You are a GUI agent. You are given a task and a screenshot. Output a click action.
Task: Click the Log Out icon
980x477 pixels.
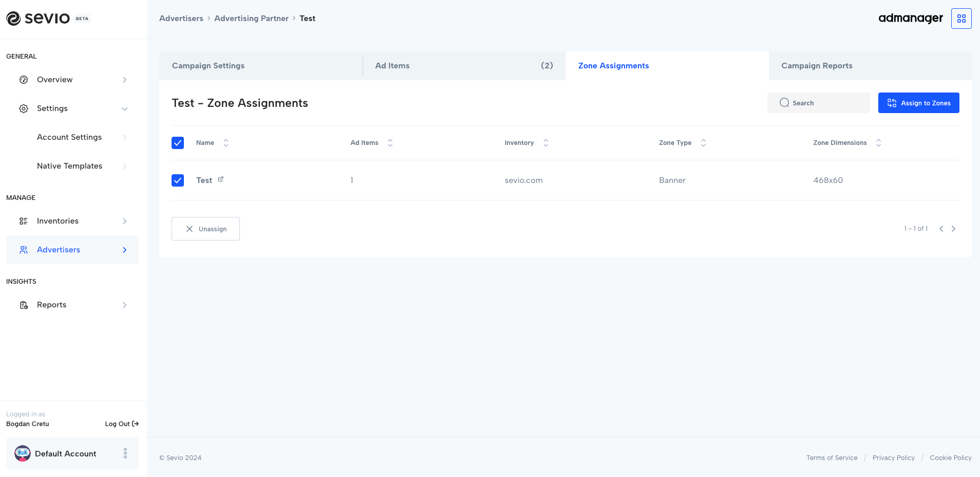click(x=136, y=424)
